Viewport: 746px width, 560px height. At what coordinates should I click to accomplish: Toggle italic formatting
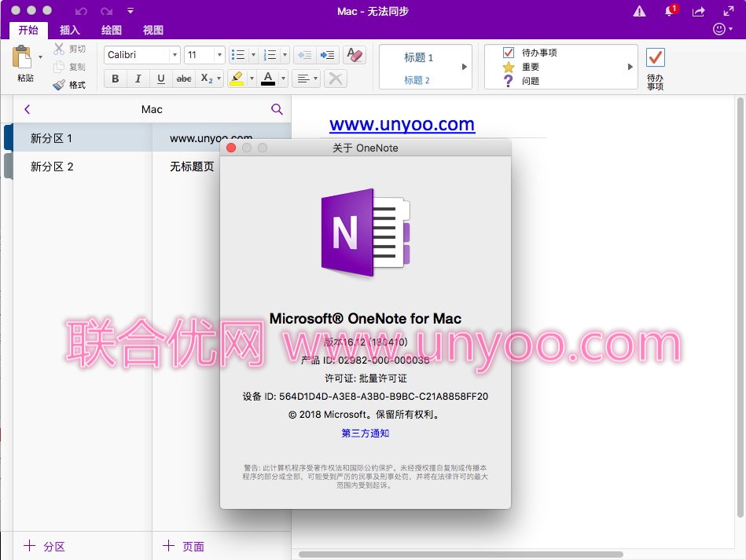point(138,79)
